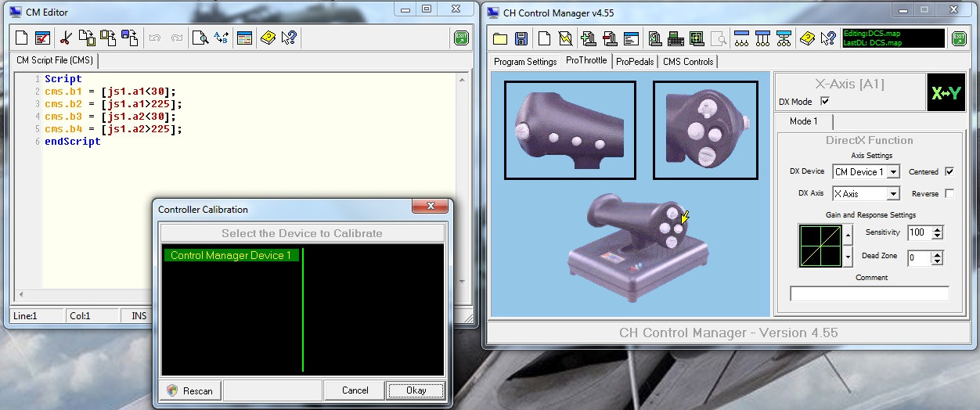Increase Sensitivity with the up stepper
Viewport: 980px width, 410px height.
coord(938,229)
